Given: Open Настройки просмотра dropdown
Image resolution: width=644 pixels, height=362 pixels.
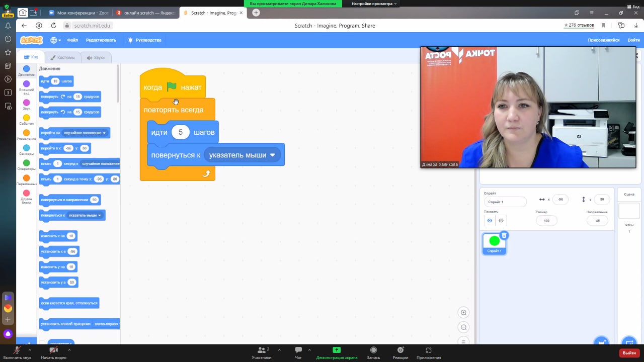Looking at the screenshot, I should point(374,4).
